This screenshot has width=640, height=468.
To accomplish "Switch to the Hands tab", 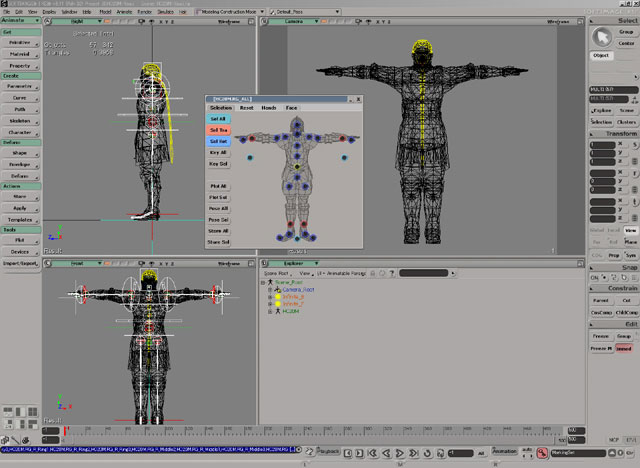I will [269, 107].
